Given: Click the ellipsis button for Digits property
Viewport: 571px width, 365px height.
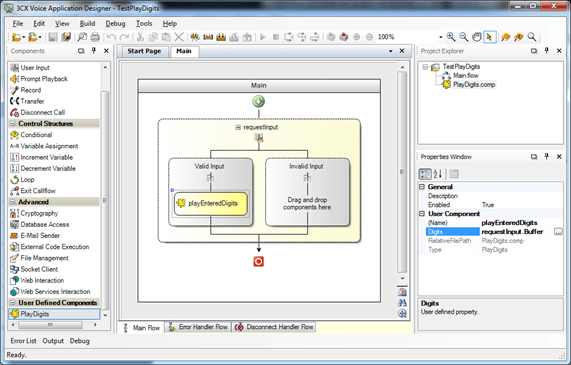Looking at the screenshot, I should coord(558,232).
